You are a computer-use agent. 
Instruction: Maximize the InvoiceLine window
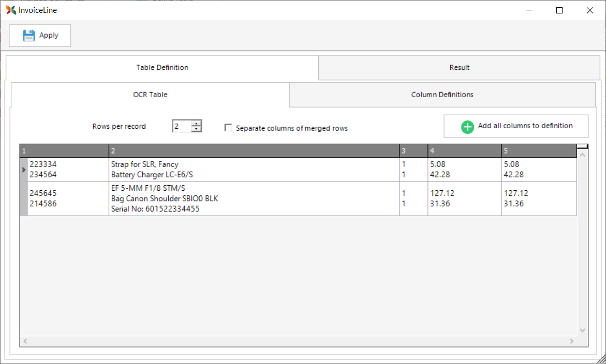coord(559,10)
